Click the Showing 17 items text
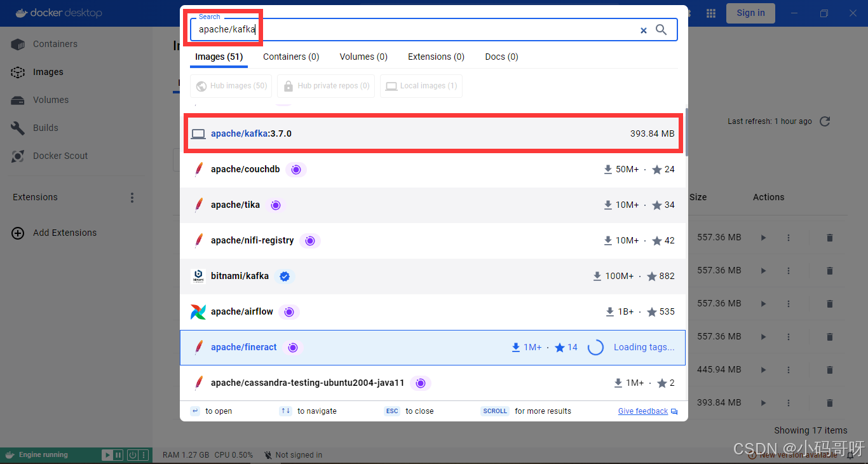 click(x=811, y=431)
